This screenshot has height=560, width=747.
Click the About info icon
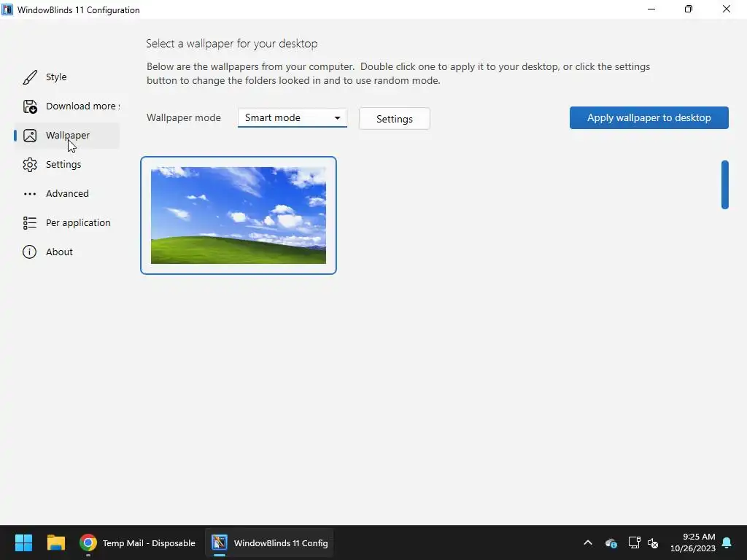tap(29, 252)
